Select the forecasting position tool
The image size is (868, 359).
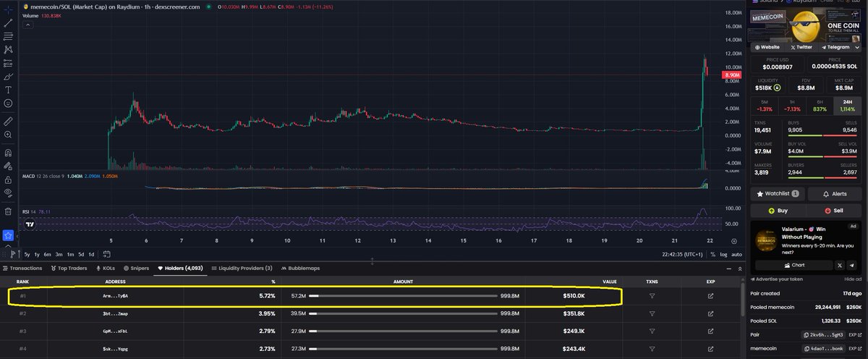tap(8, 63)
